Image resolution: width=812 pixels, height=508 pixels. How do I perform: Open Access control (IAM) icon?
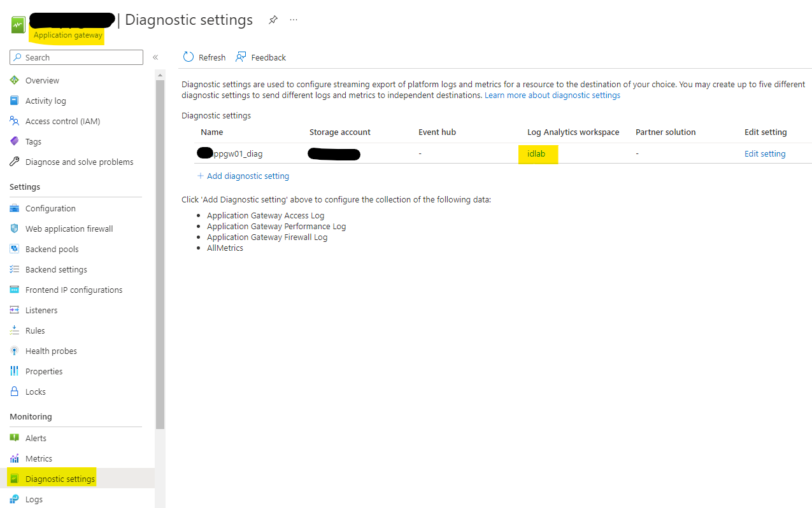pyautogui.click(x=15, y=121)
